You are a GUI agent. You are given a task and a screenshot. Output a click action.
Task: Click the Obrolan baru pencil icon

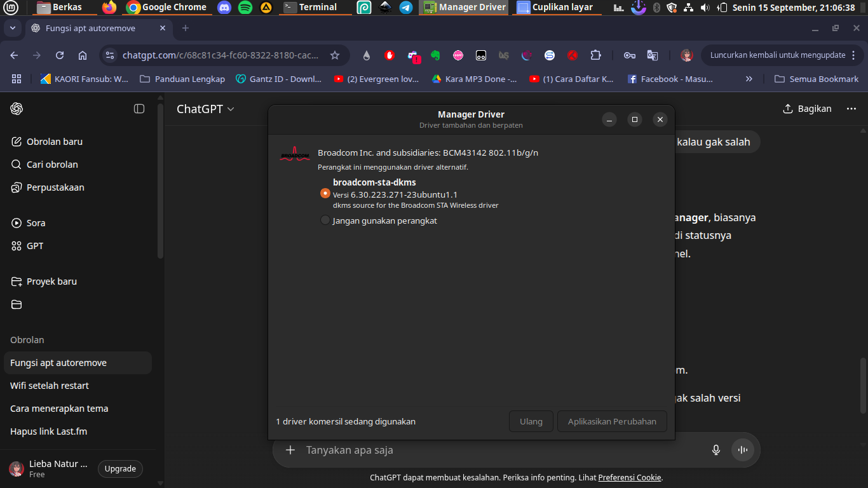(17, 142)
